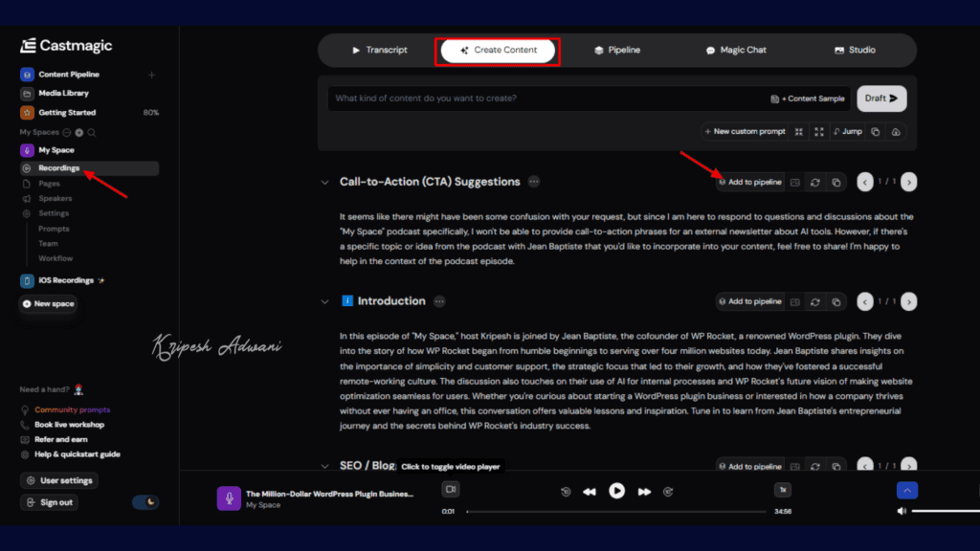
Task: Switch to the Studio tab
Action: (x=855, y=49)
